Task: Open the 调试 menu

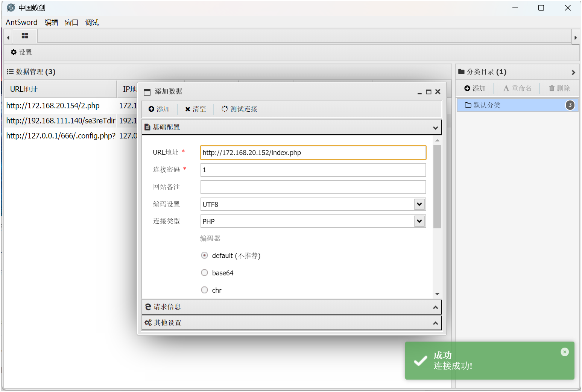Action: [x=92, y=22]
